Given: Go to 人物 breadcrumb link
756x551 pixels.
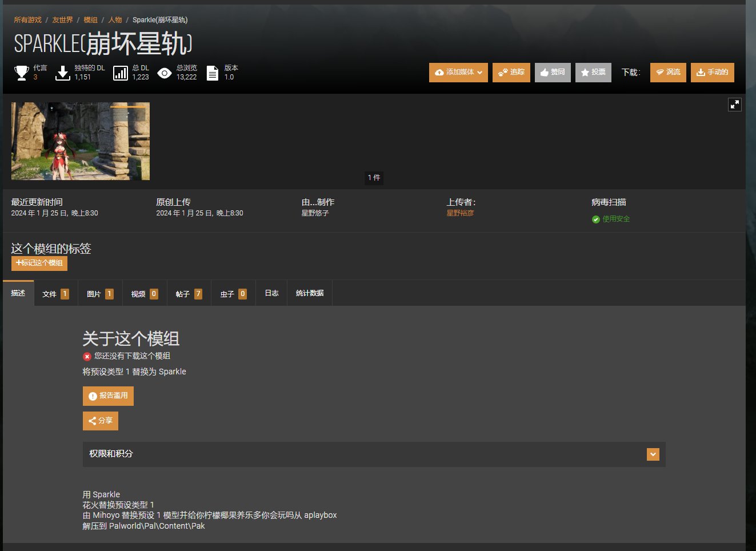Looking at the screenshot, I should (115, 20).
